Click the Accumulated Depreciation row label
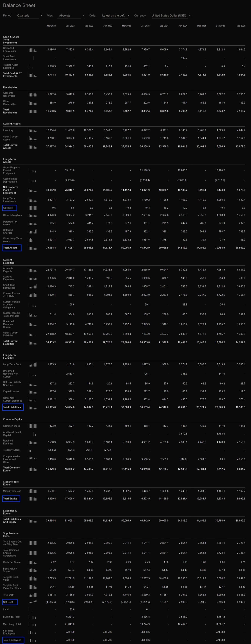Image resolution: width=251 pixels, height=644 pixels. coord(10,180)
